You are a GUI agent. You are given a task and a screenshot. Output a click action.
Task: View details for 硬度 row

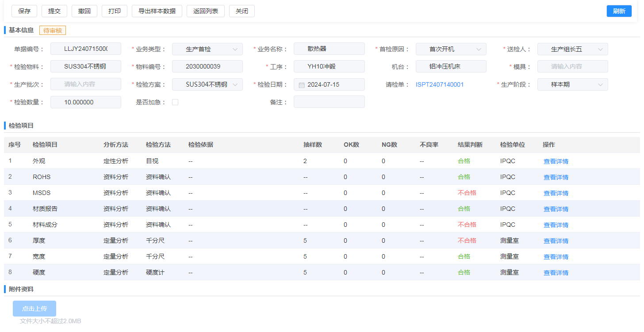coord(556,273)
